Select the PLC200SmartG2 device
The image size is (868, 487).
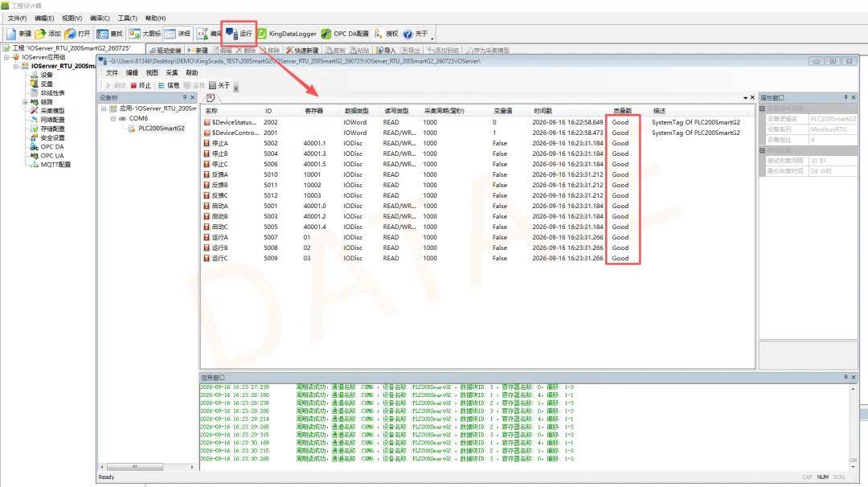pos(161,129)
